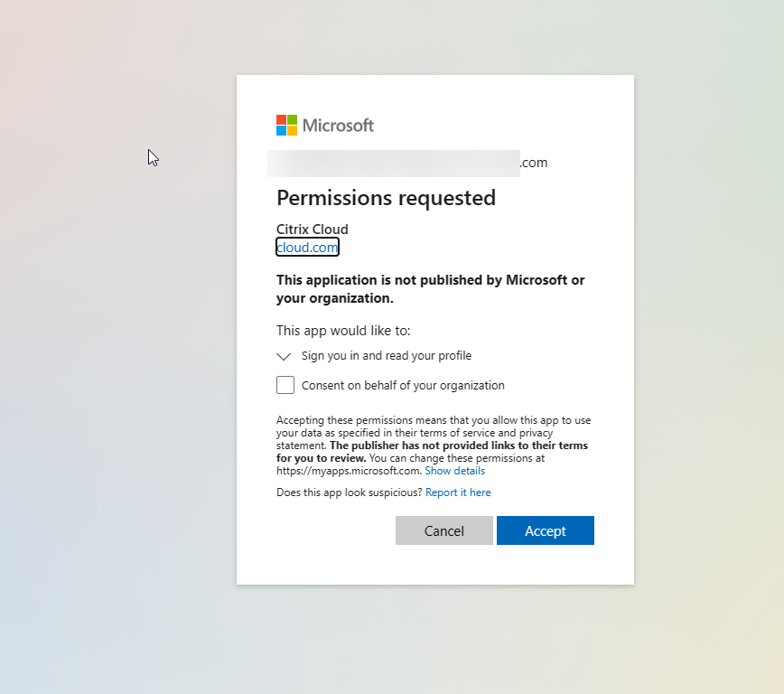Open the 'Report it here' link

[458, 492]
